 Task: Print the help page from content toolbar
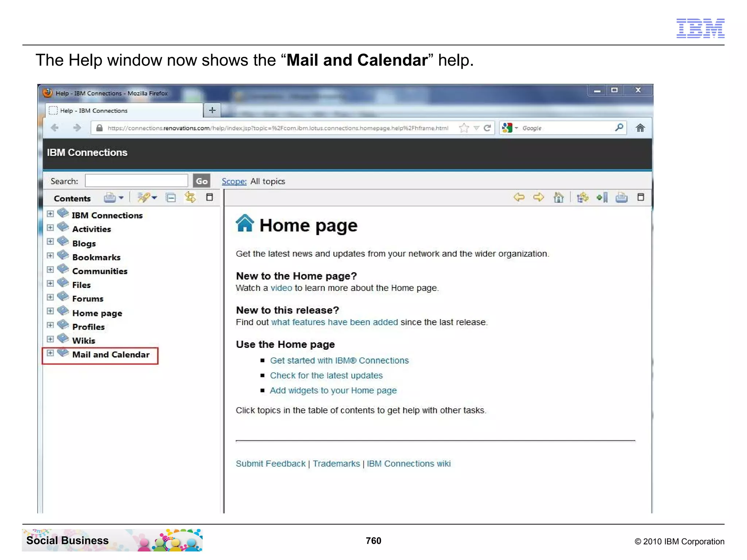(622, 197)
